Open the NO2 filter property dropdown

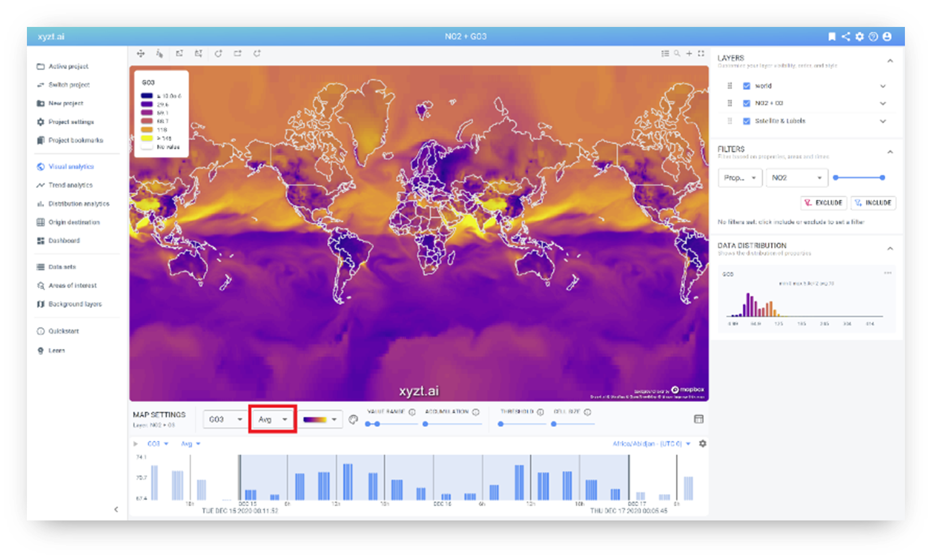tap(797, 178)
